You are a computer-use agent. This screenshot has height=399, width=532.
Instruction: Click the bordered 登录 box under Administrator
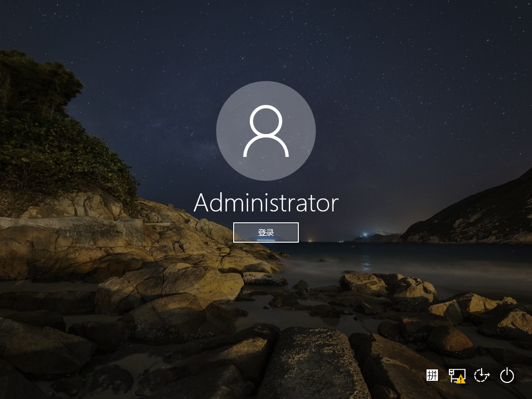(266, 232)
